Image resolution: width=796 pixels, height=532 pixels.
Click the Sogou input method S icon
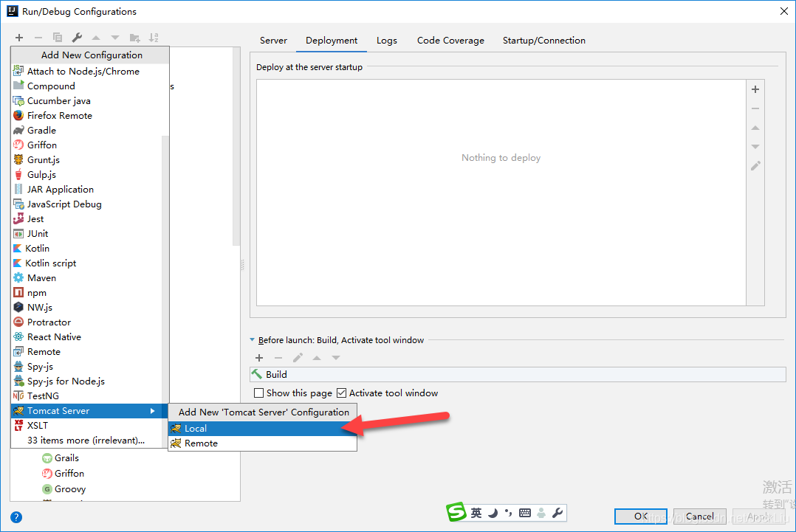456,512
